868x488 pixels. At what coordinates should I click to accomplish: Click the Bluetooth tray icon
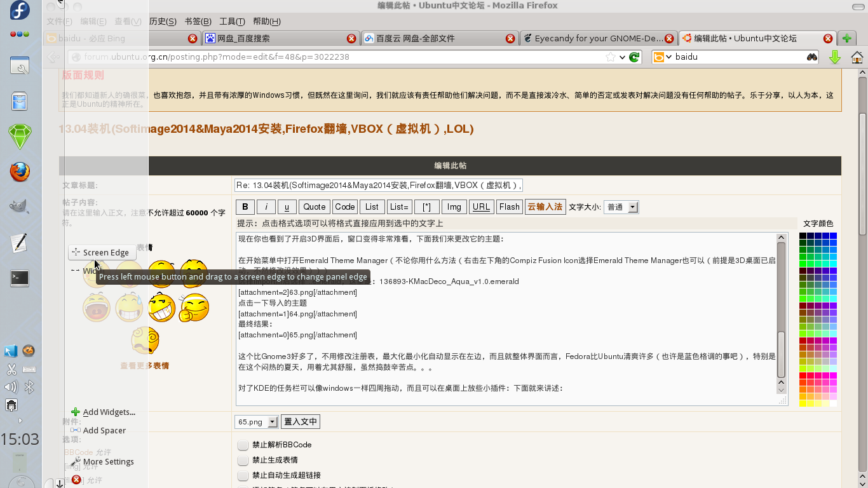click(x=29, y=387)
